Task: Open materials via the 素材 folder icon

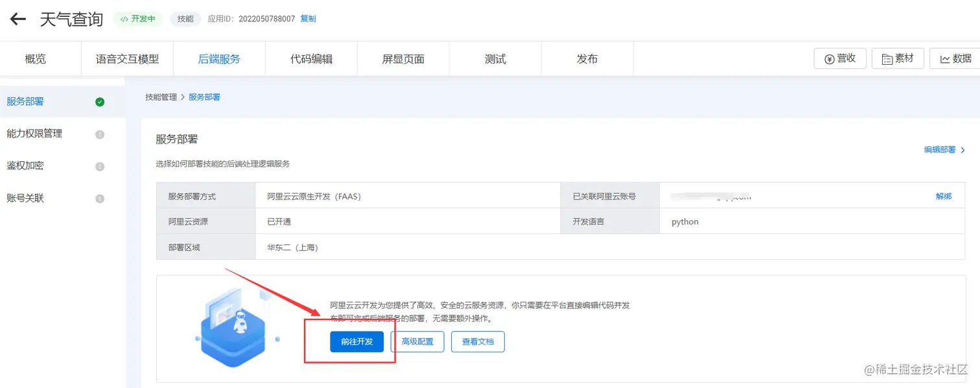Action: tap(888, 58)
